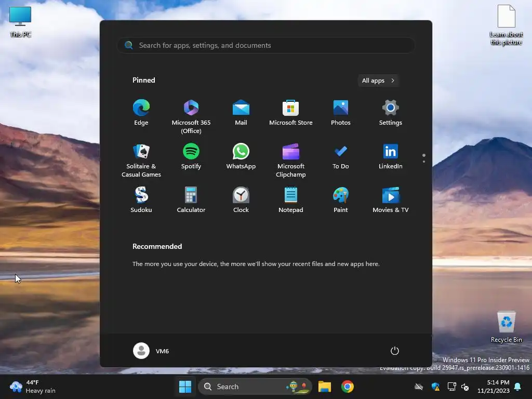The image size is (532, 399).
Task: Click the OneDrive tray icon
Action: 419,387
